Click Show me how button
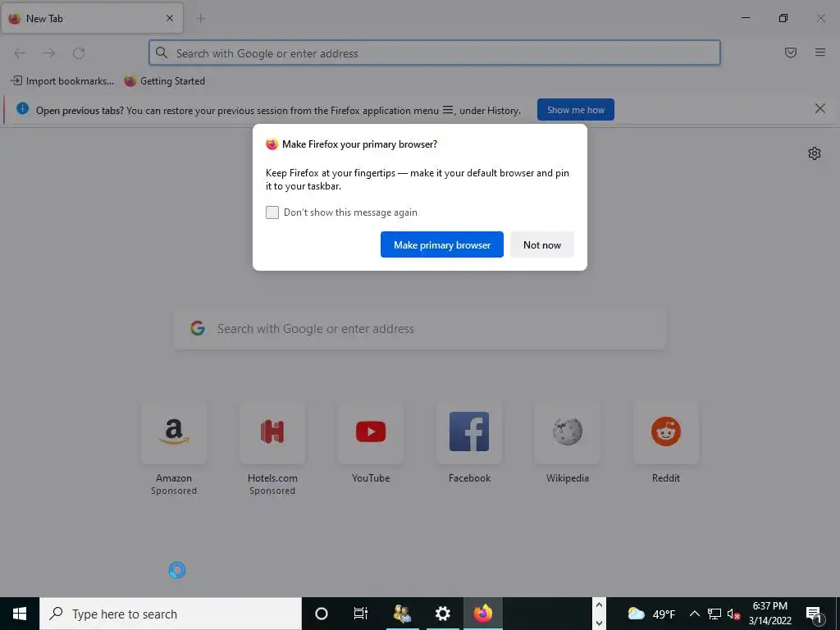The image size is (840, 630). tap(575, 110)
